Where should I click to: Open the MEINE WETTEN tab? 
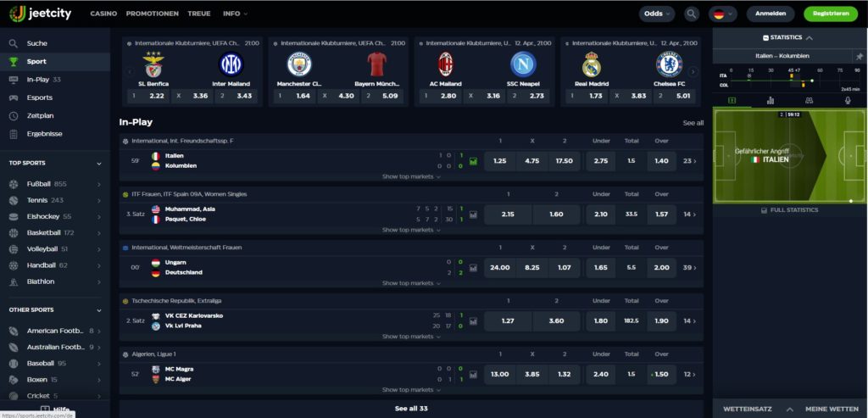pyautogui.click(x=832, y=410)
